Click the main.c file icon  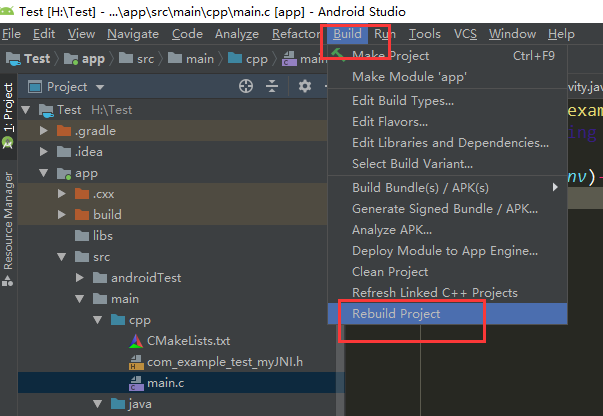(136, 383)
